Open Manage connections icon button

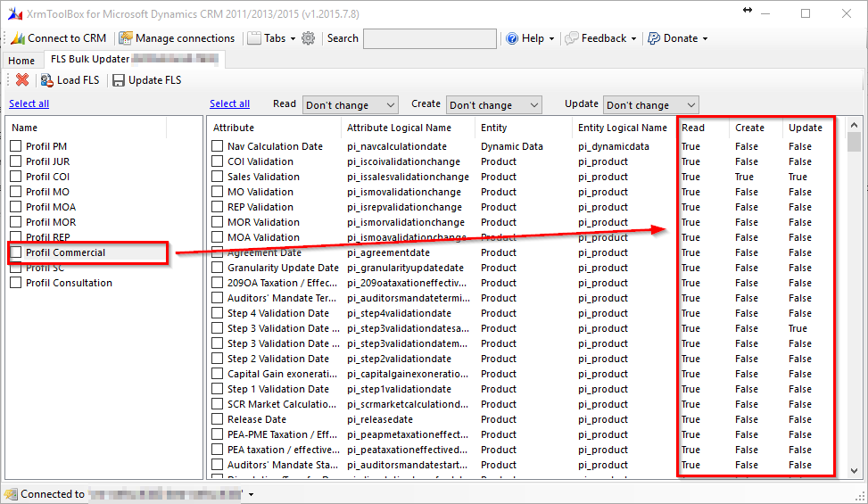click(x=126, y=38)
